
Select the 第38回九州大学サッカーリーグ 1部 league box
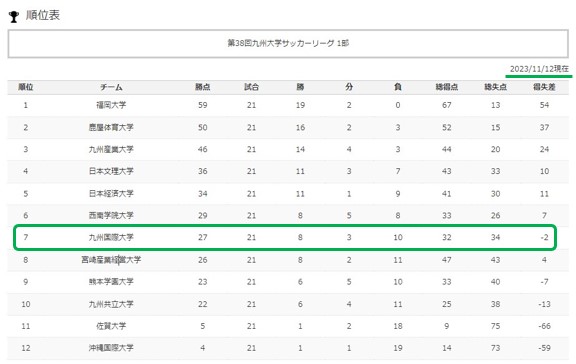pos(288,44)
